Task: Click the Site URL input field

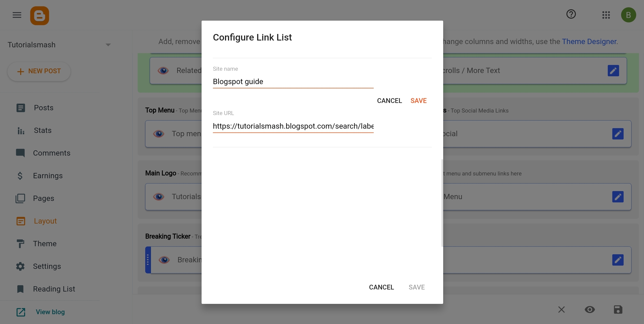Action: tap(293, 126)
